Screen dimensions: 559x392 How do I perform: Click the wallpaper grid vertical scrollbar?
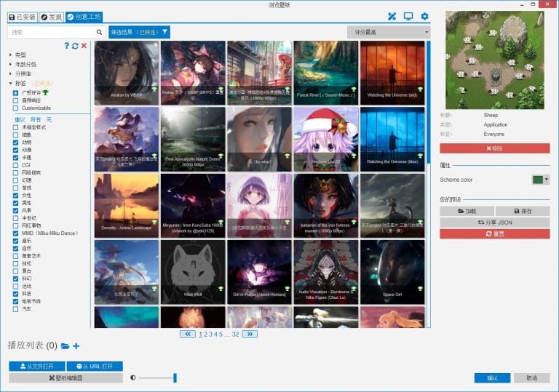coord(428,102)
